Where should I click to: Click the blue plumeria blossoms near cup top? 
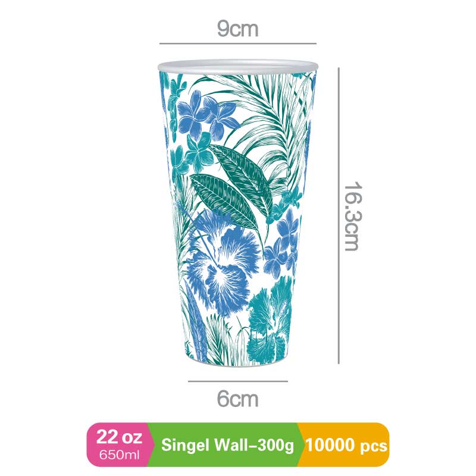pos(206,116)
